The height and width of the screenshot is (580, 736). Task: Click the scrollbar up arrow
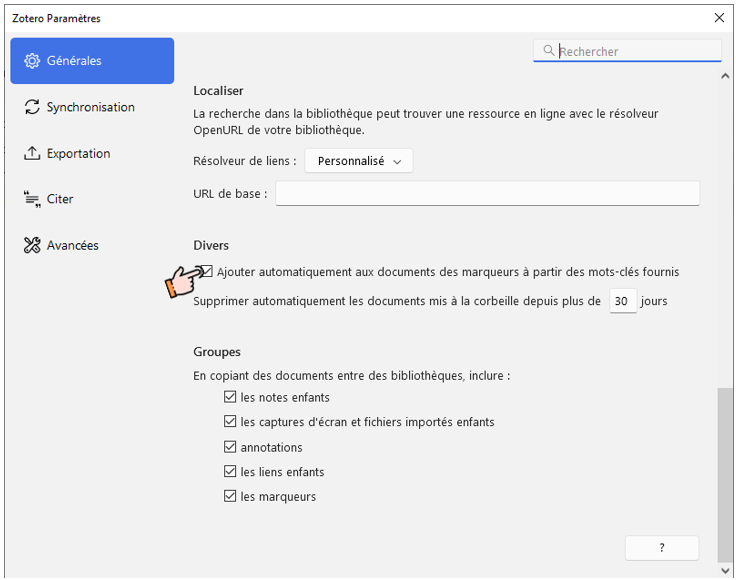click(x=725, y=76)
